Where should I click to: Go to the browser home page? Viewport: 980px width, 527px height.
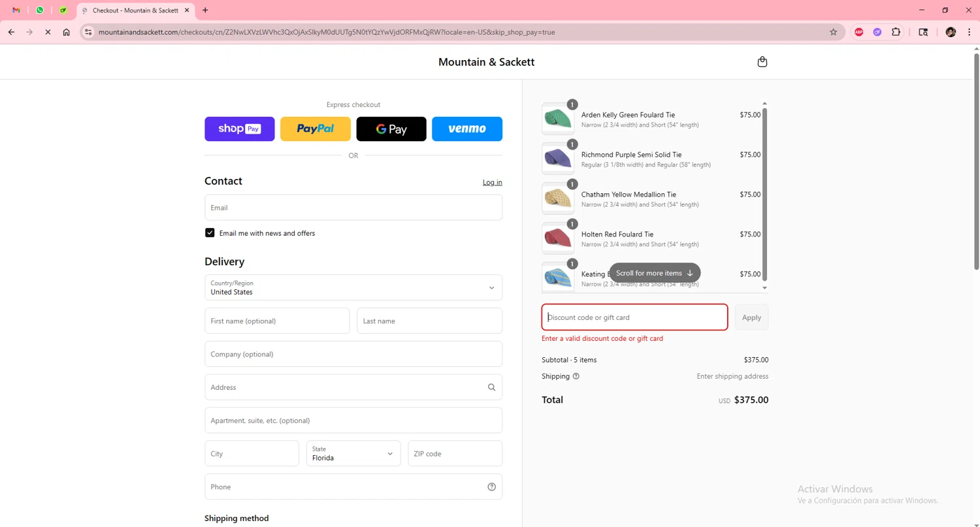[x=66, y=32]
